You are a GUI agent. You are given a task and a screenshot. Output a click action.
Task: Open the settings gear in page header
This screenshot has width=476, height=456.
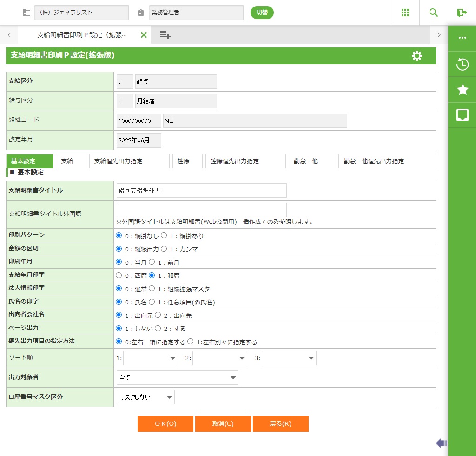click(417, 56)
